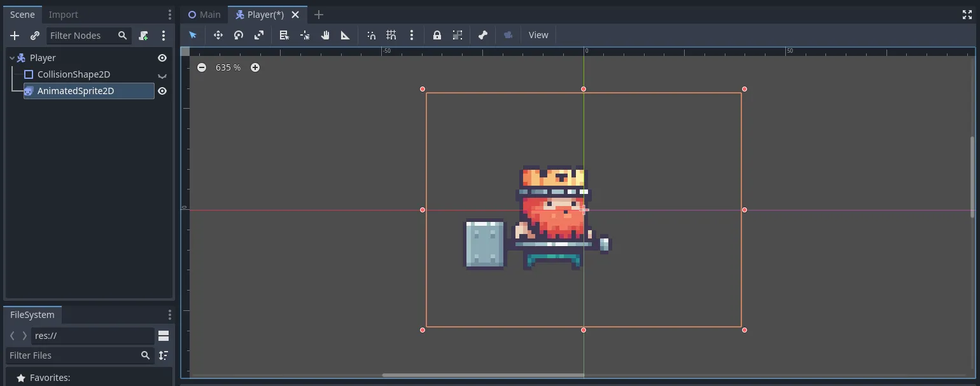The height and width of the screenshot is (386, 980).
Task: Go forward in FileSystem history
Action: pos(25,336)
